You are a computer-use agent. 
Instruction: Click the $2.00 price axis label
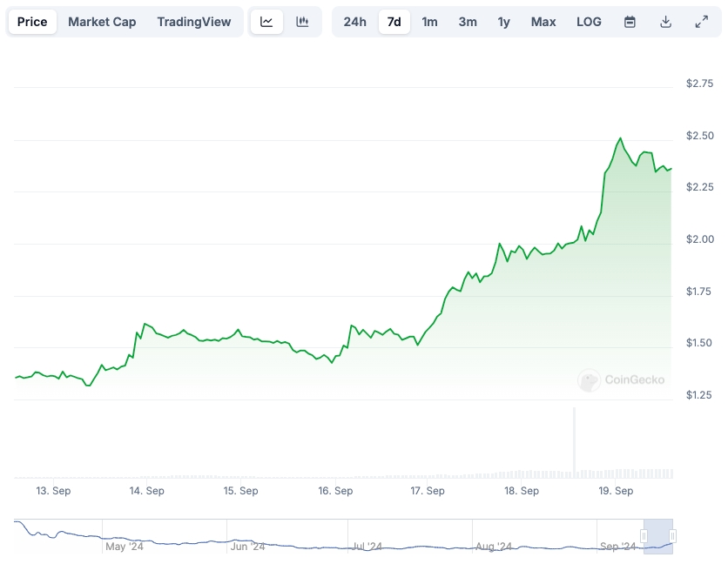coord(699,239)
